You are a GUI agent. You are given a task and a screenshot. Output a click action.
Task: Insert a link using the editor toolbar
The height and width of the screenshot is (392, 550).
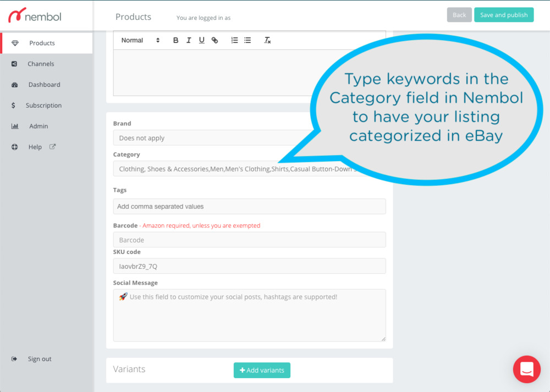(x=215, y=40)
